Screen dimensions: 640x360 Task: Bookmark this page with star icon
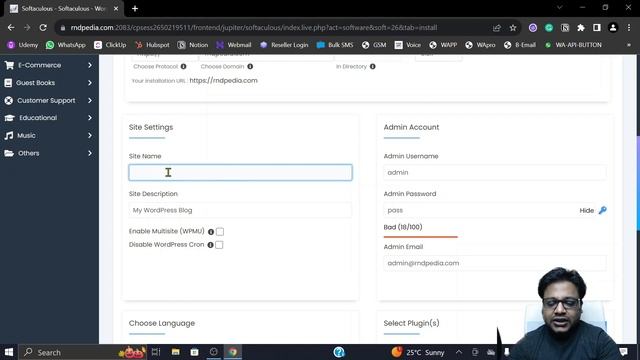click(513, 28)
